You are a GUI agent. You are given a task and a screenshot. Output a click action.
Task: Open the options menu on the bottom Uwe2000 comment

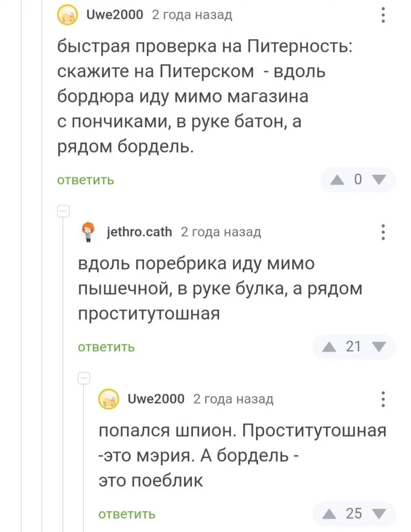[383, 399]
